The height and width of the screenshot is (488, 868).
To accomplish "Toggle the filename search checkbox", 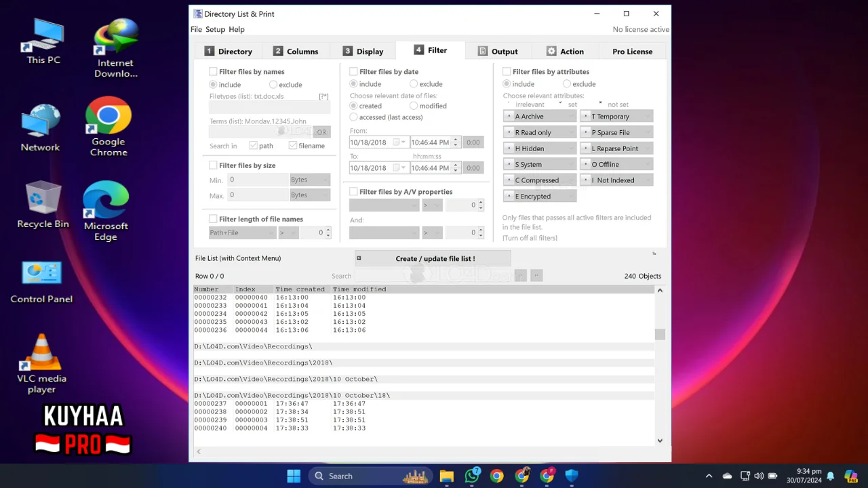I will click(293, 146).
